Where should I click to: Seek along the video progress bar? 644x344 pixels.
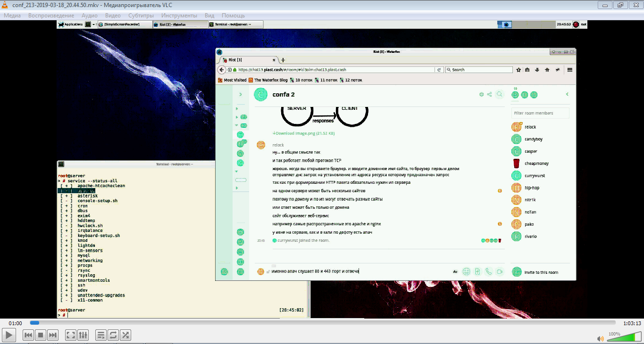pyautogui.click(x=323, y=323)
